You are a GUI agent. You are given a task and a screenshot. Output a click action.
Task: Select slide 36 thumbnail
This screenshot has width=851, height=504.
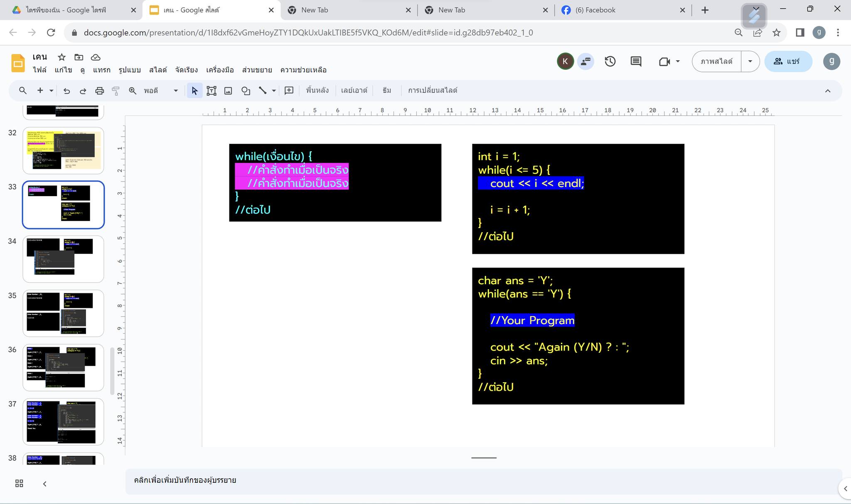[x=63, y=367]
